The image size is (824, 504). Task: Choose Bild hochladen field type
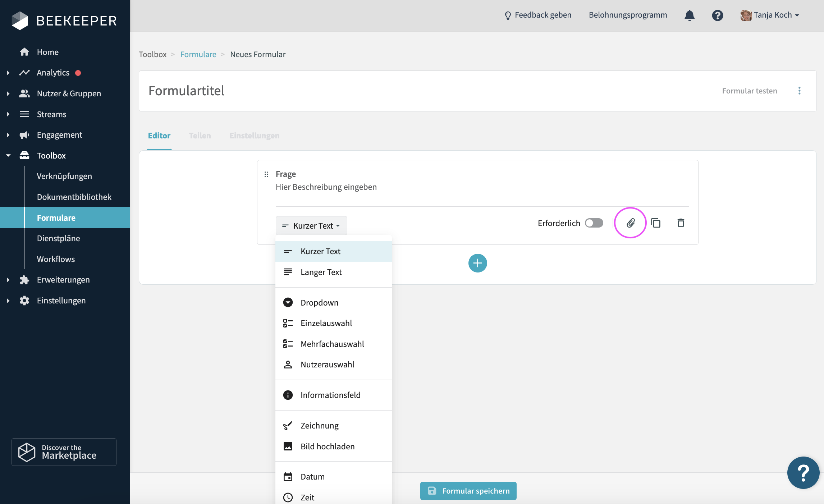(x=328, y=446)
